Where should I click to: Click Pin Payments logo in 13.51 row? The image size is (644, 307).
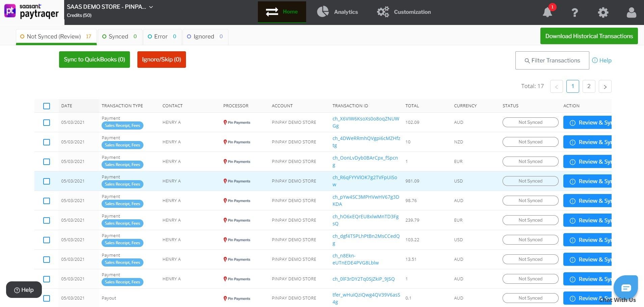(237, 259)
